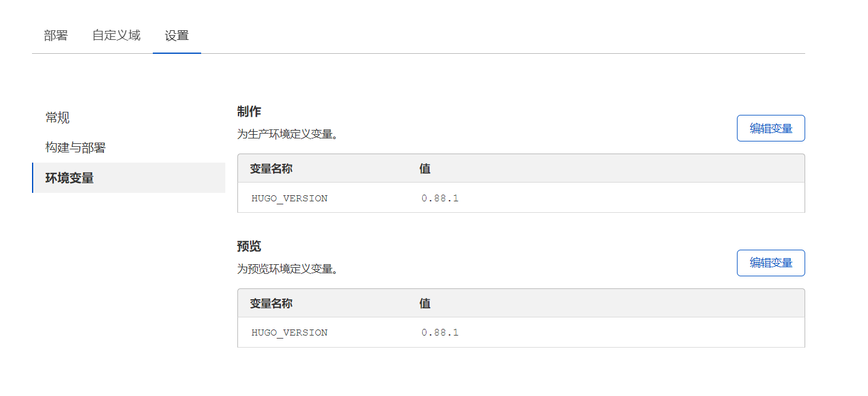Click HUGO_VERSION in the 预览 variables table
Image resolution: width=868 pixels, height=396 pixels.
pos(289,333)
